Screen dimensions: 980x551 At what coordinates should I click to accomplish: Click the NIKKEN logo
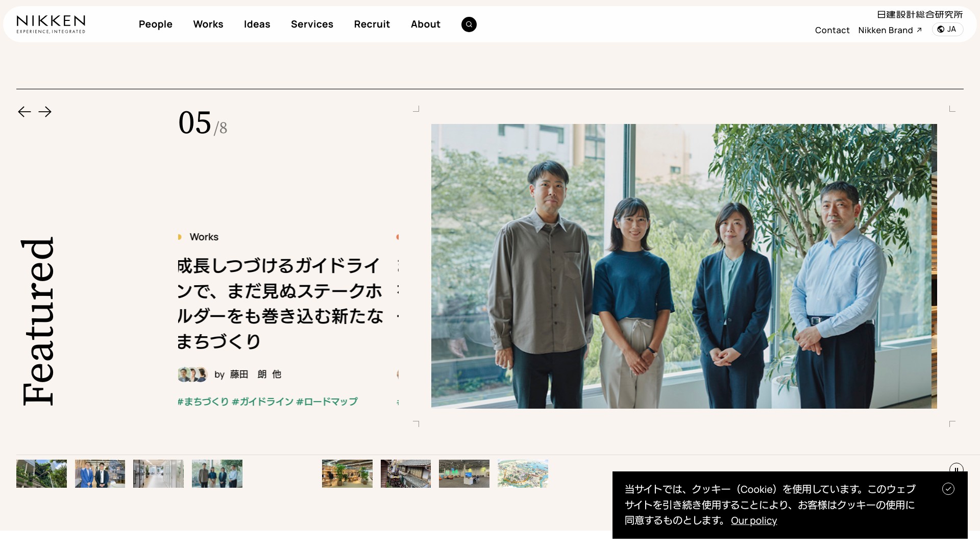point(51,24)
